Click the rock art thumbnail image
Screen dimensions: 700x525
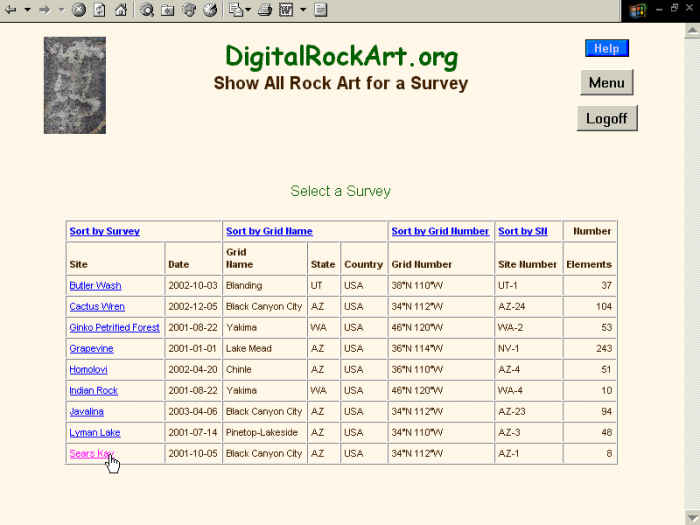(x=75, y=86)
